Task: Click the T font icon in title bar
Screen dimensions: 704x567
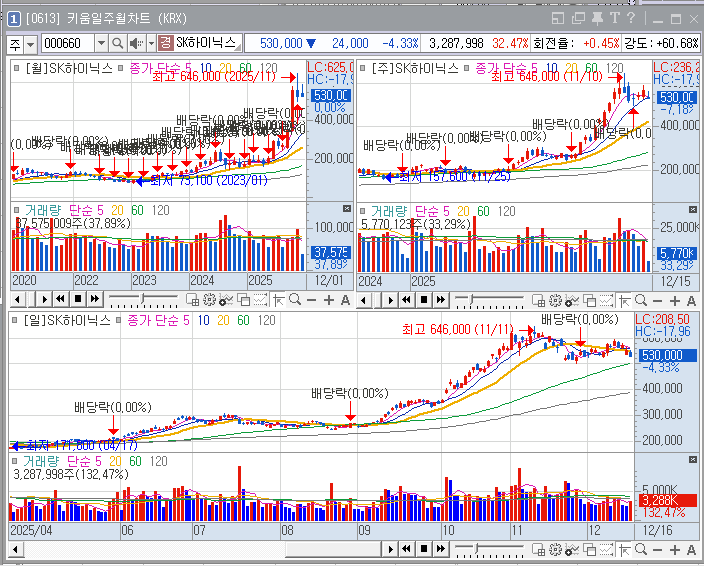Action: [615, 18]
